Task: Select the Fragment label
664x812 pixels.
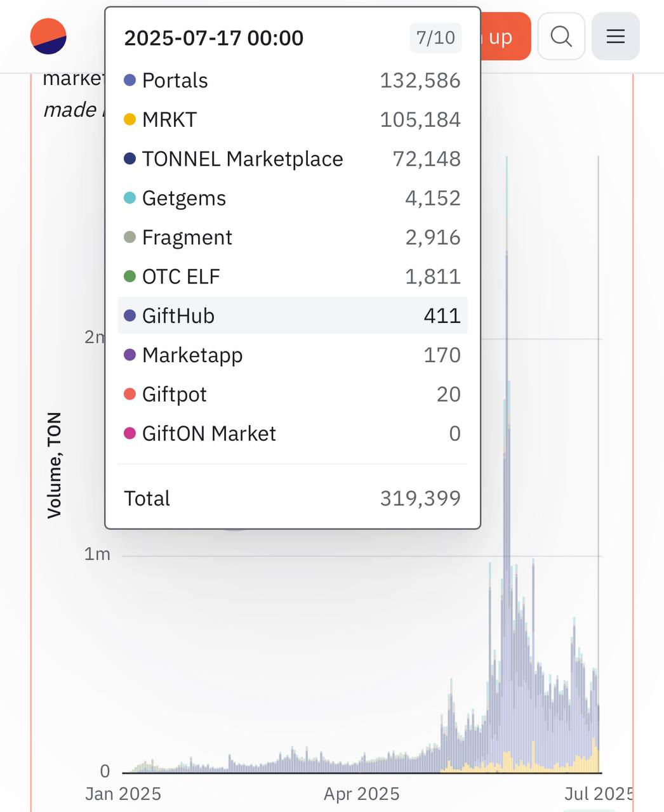Action: [x=187, y=238]
